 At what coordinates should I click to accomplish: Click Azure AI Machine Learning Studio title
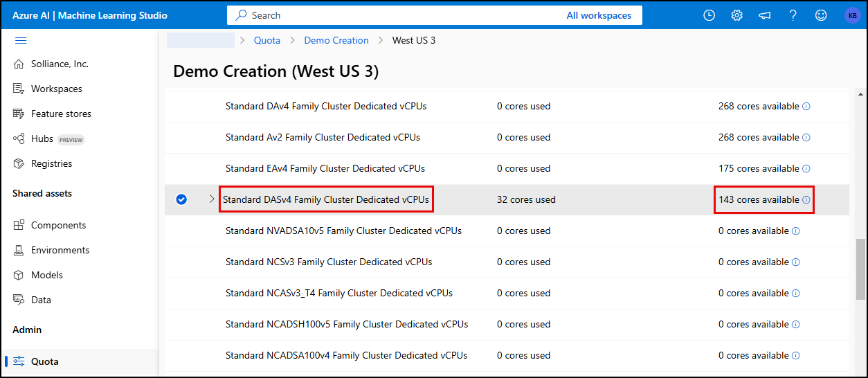tap(90, 15)
